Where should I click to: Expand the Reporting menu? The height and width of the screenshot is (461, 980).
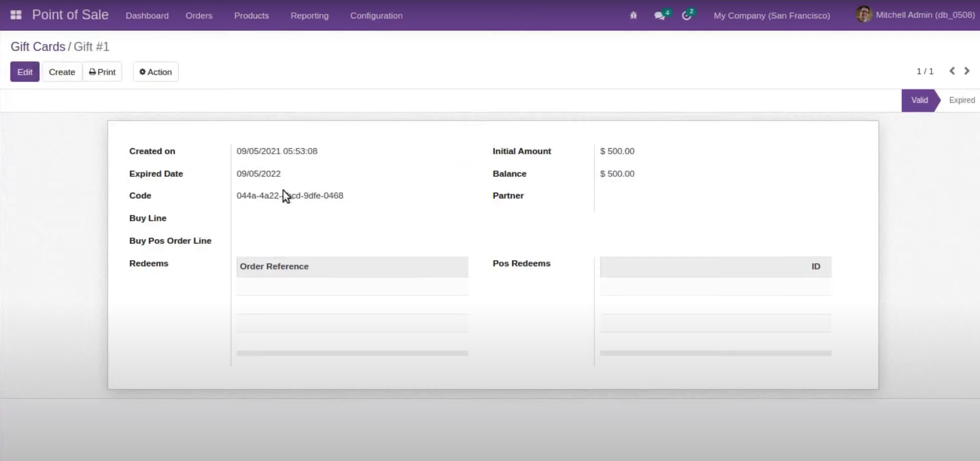309,16
